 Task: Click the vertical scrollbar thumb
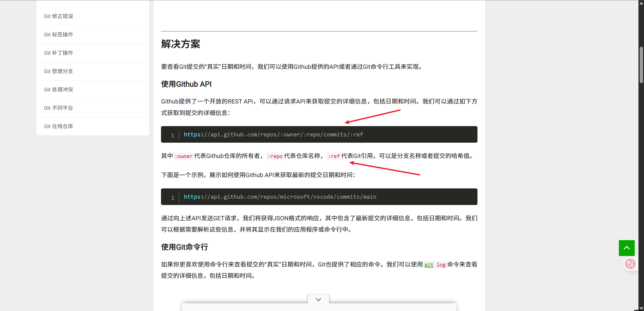click(x=641, y=65)
